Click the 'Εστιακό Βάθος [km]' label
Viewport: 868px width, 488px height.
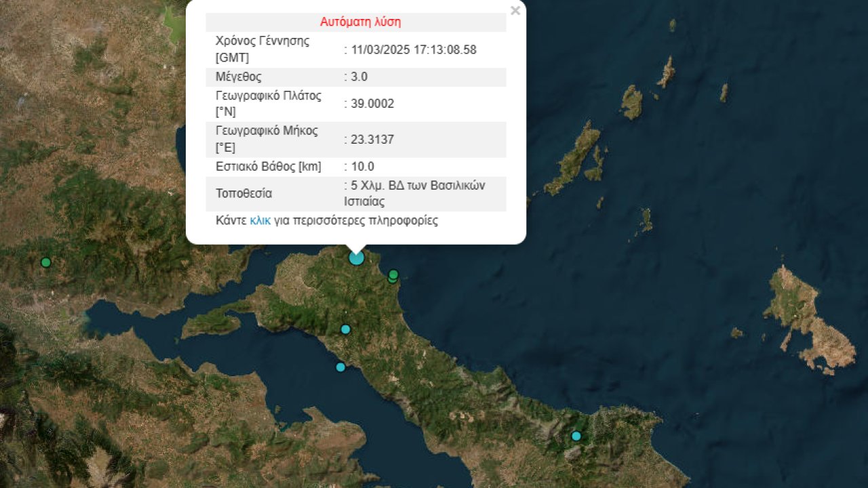268,167
